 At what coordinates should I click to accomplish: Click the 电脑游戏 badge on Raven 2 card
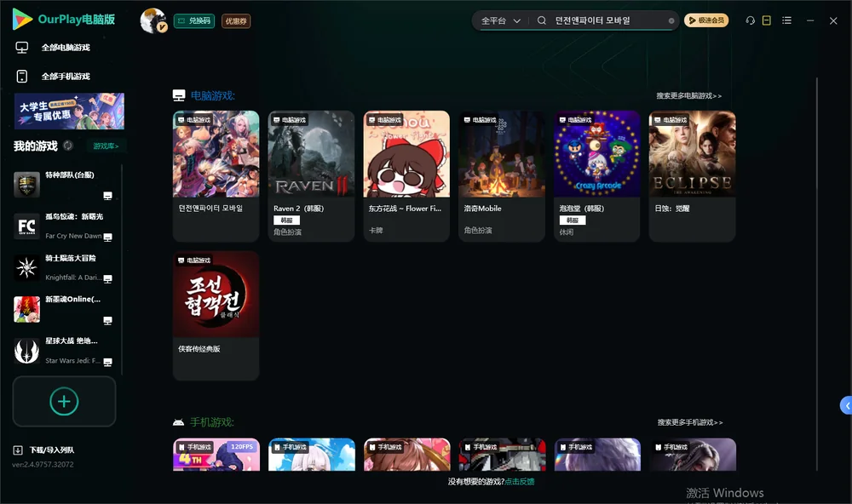pos(289,120)
